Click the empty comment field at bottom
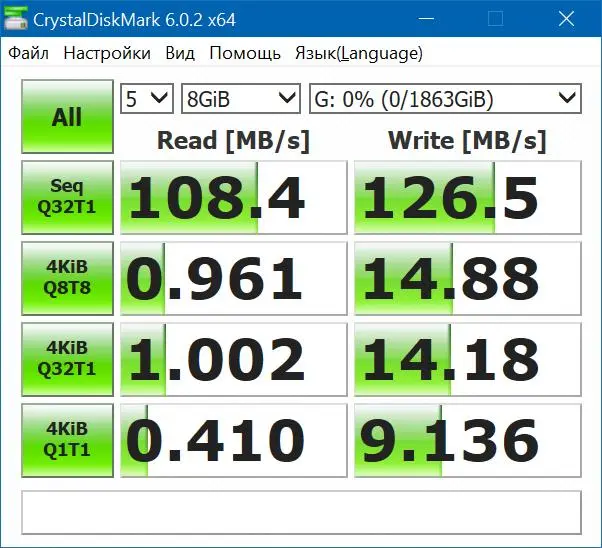Image resolution: width=602 pixels, height=548 pixels. (301, 512)
